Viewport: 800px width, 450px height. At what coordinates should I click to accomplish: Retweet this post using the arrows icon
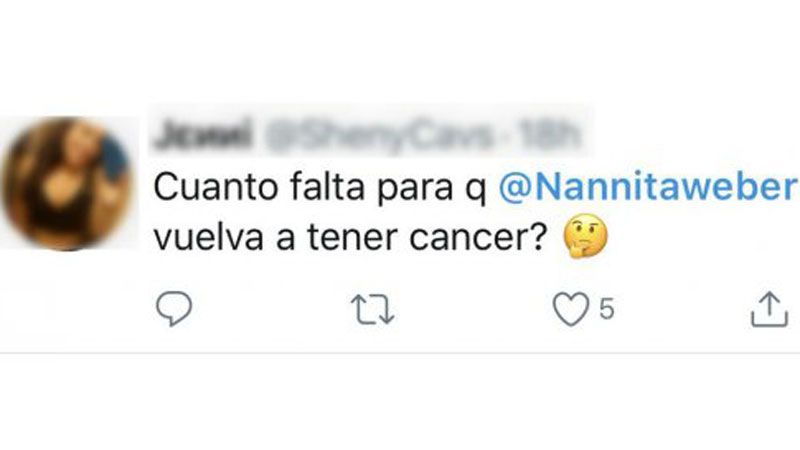coord(372,309)
